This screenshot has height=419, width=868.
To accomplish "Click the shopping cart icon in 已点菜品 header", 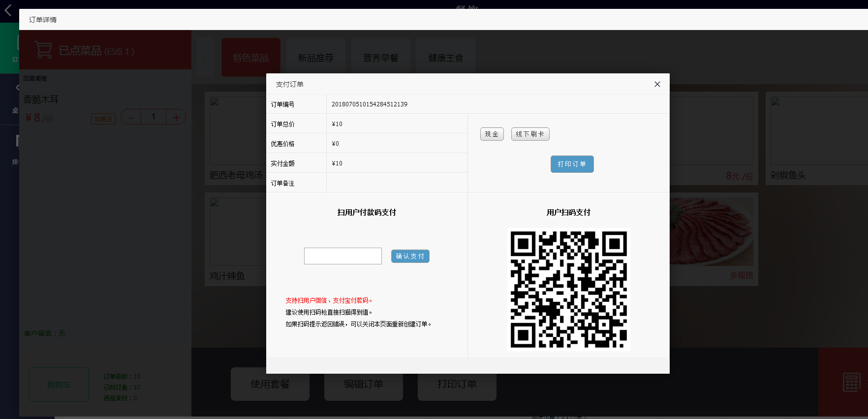I will (x=43, y=50).
